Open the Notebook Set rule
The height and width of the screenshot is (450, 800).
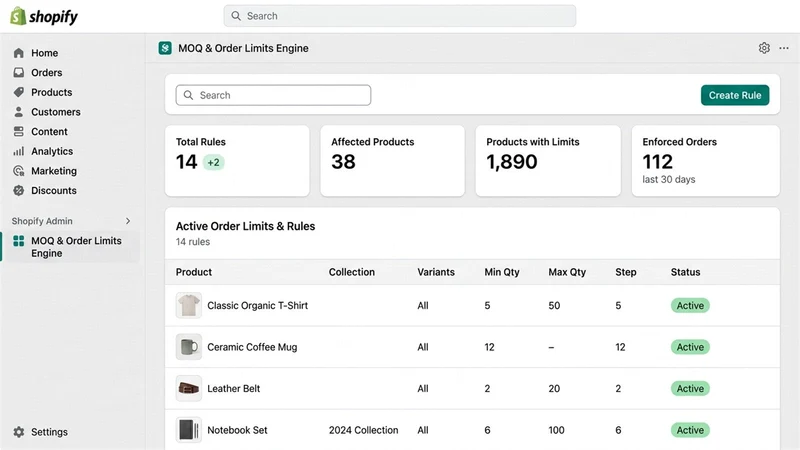pyautogui.click(x=237, y=430)
